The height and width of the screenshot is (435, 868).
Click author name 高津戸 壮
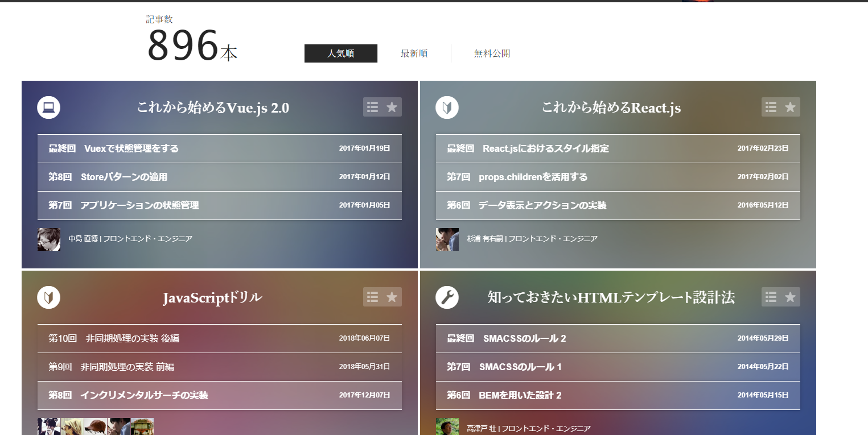(482, 428)
